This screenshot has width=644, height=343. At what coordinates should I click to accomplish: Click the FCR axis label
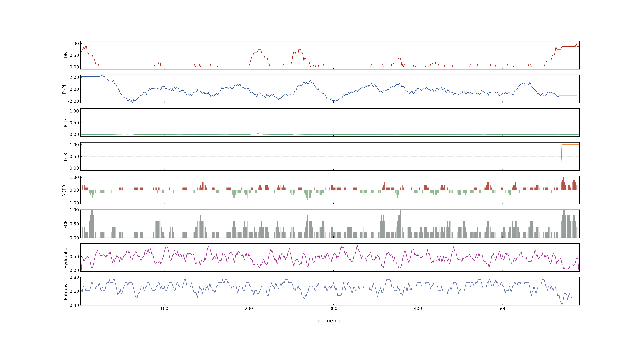[x=66, y=224]
